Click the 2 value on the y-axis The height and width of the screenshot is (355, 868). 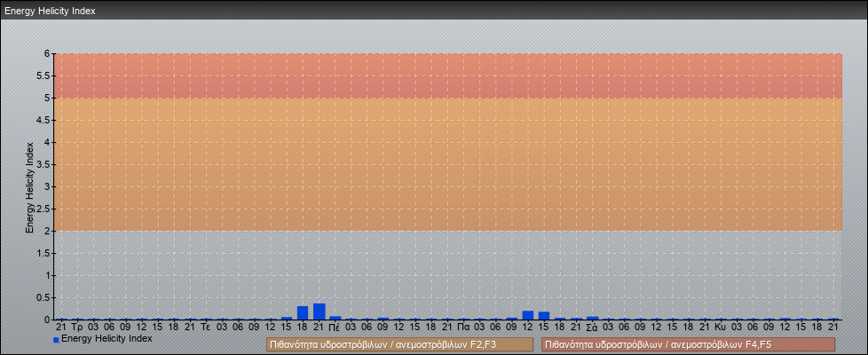click(48, 231)
